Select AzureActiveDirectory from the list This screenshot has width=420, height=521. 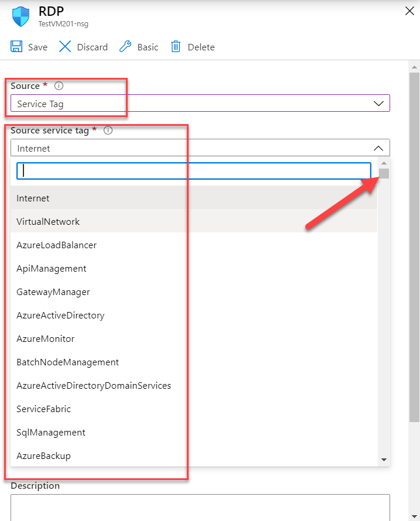(x=194, y=316)
